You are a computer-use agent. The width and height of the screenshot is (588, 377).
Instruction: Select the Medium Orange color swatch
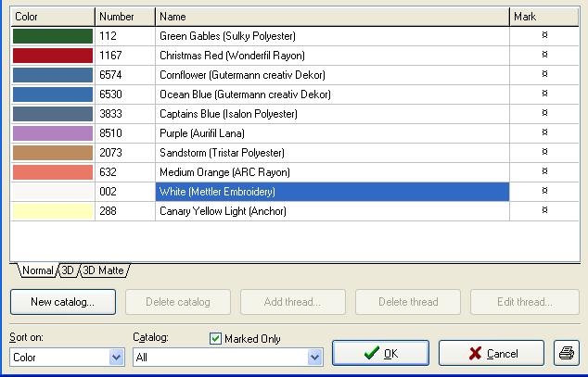[x=53, y=172]
